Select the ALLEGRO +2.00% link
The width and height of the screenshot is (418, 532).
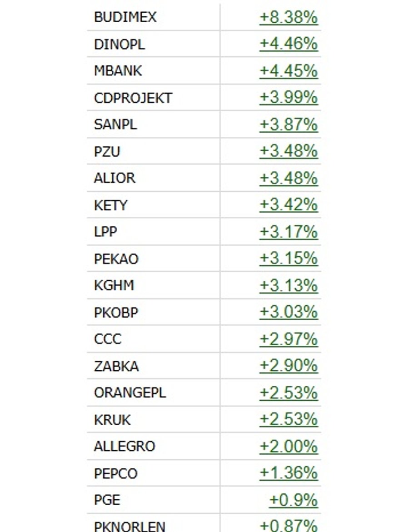click(x=289, y=446)
